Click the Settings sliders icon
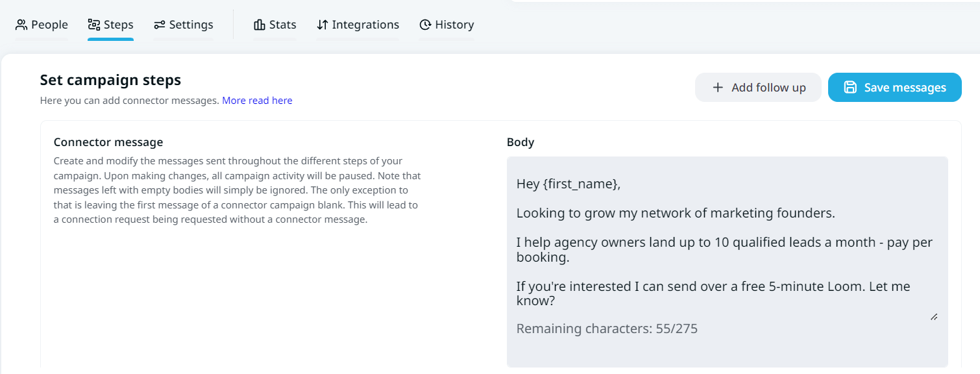The height and width of the screenshot is (374, 980). [x=158, y=24]
